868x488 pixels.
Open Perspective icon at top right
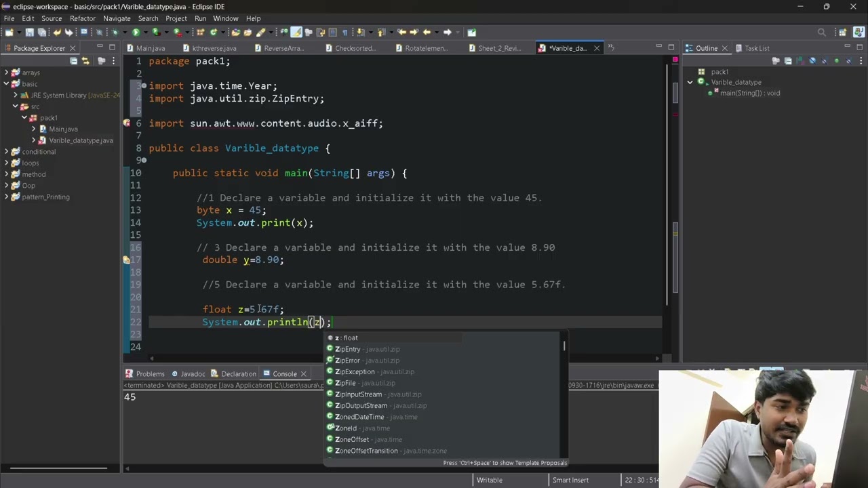point(842,32)
